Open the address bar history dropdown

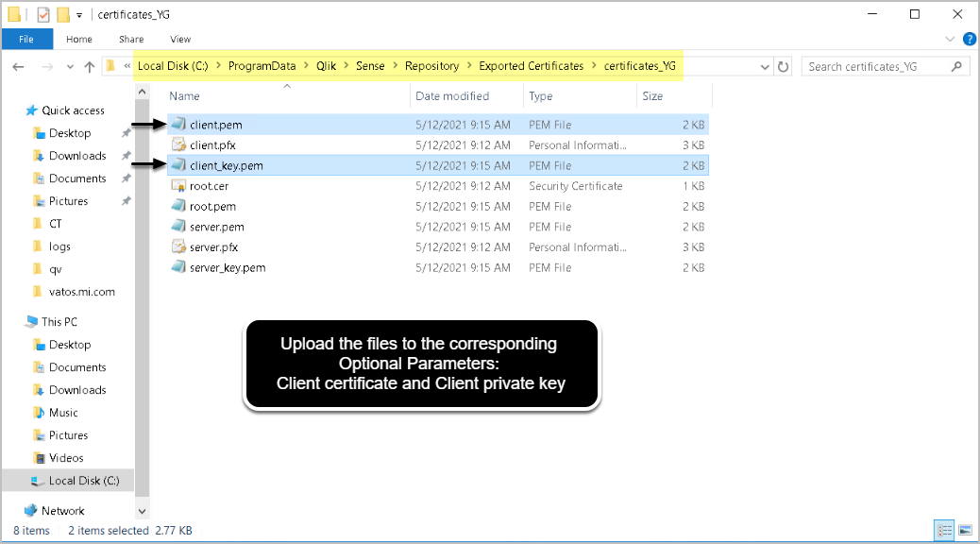tap(765, 67)
